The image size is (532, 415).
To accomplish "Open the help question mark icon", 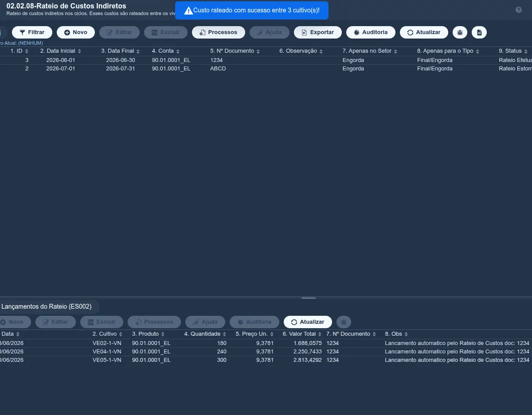I will pos(519,10).
